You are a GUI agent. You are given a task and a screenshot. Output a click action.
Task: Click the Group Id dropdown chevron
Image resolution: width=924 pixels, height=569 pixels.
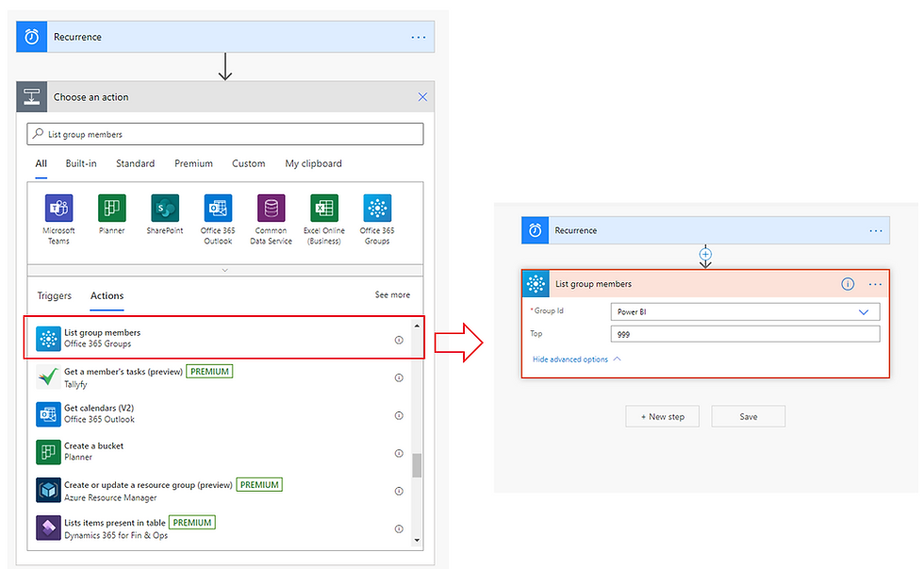(x=864, y=312)
